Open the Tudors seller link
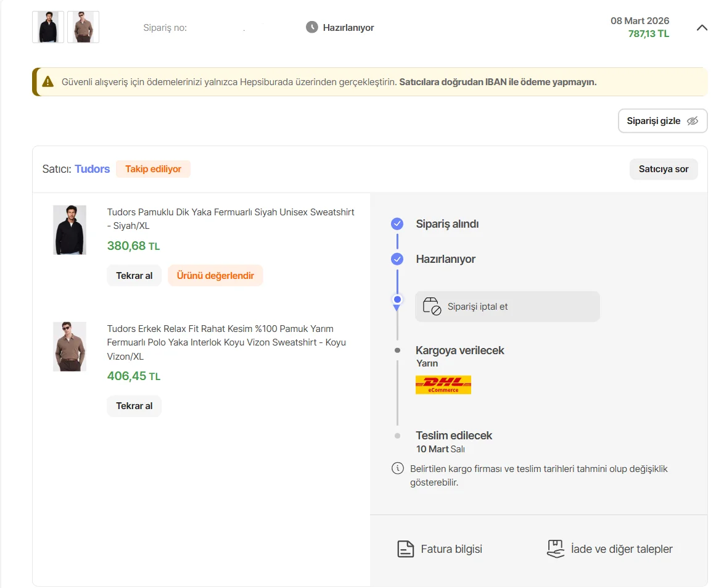 click(93, 169)
